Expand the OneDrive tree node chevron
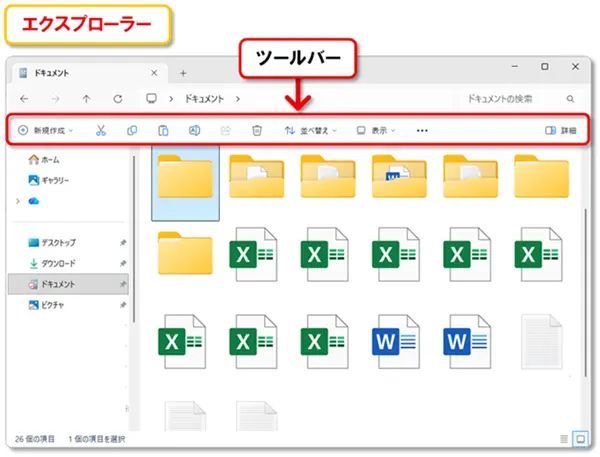The height and width of the screenshot is (457, 600). pyautogui.click(x=18, y=201)
